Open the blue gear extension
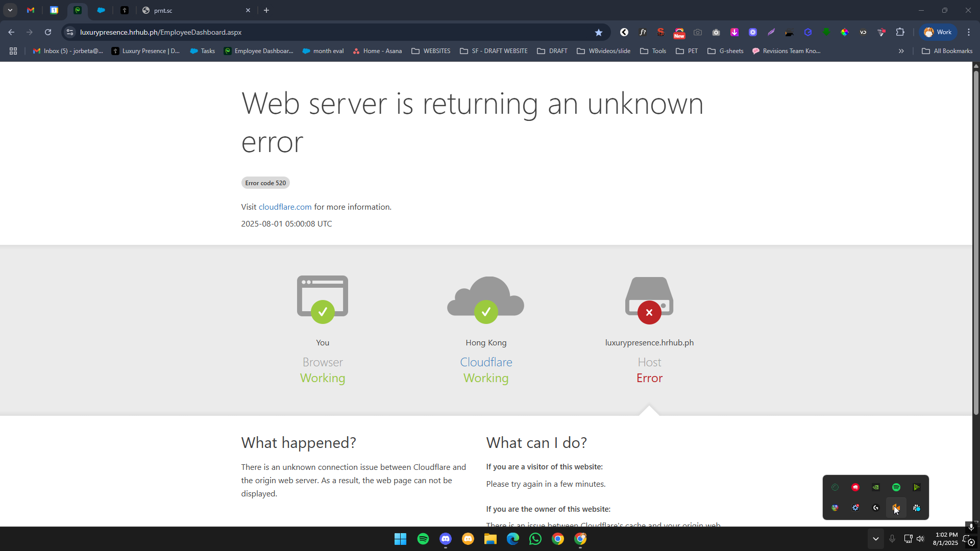This screenshot has height=551, width=980. 753,32
